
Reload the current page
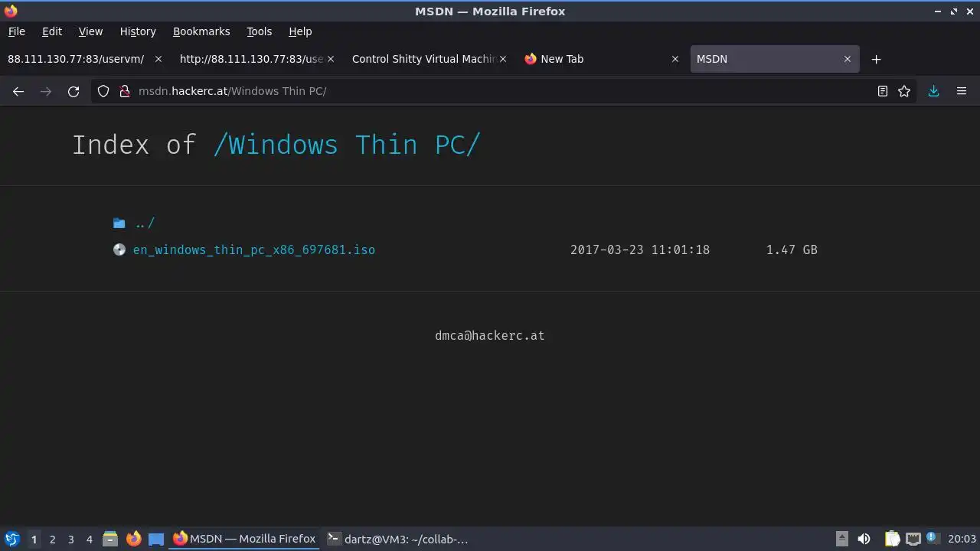tap(73, 91)
